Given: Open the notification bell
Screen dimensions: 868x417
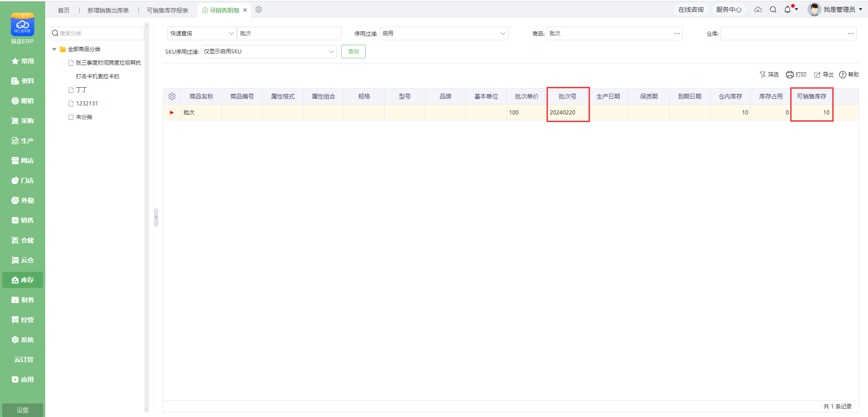Looking at the screenshot, I should (x=788, y=9).
